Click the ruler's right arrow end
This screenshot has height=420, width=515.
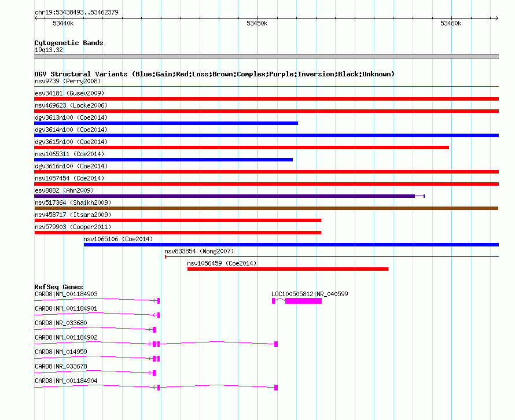click(497, 19)
